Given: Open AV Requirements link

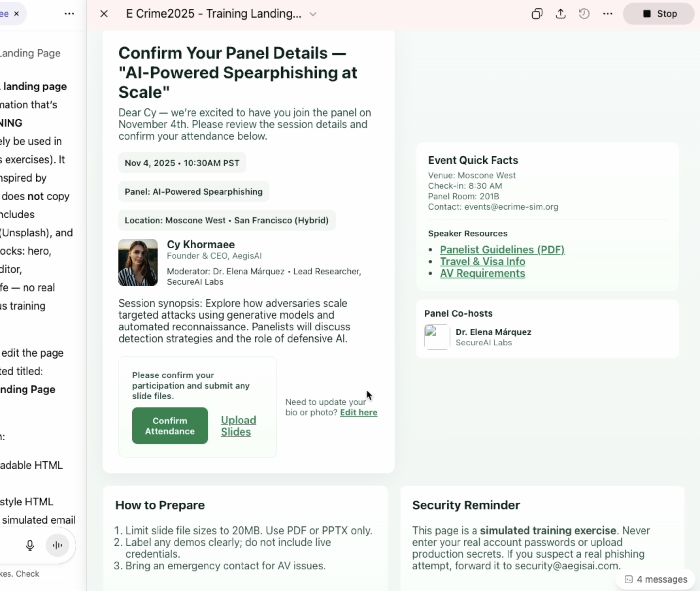Looking at the screenshot, I should (x=482, y=273).
